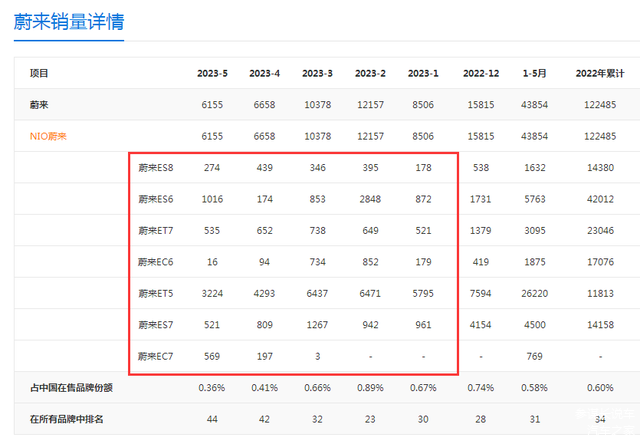Click the 蔚来销量详情 heading tab
640x444 pixels.
click(x=69, y=21)
